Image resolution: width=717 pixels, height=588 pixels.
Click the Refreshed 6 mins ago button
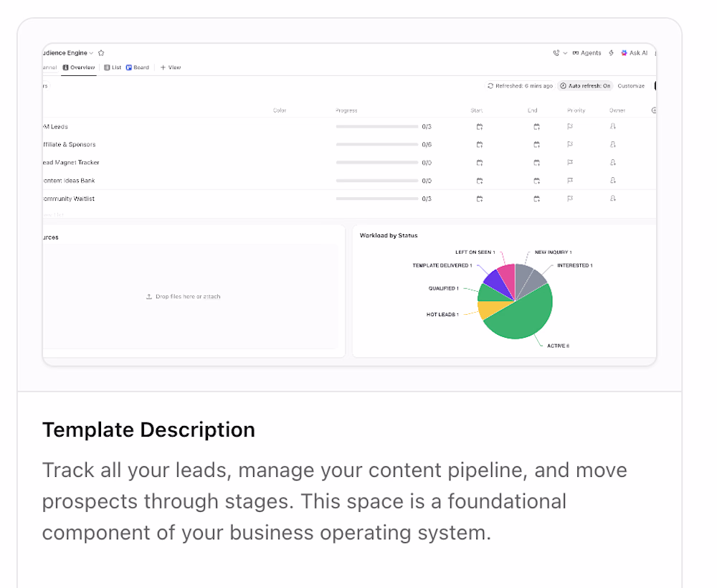(519, 86)
